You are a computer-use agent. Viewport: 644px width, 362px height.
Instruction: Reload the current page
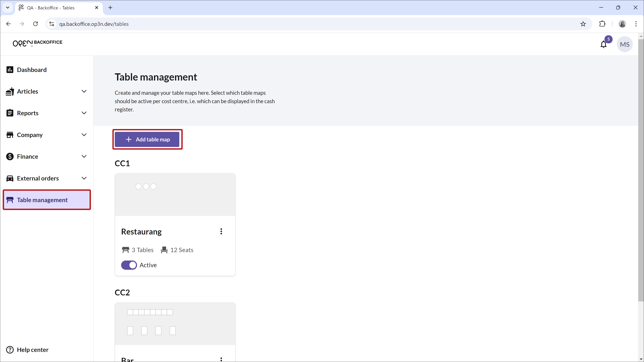point(36,24)
